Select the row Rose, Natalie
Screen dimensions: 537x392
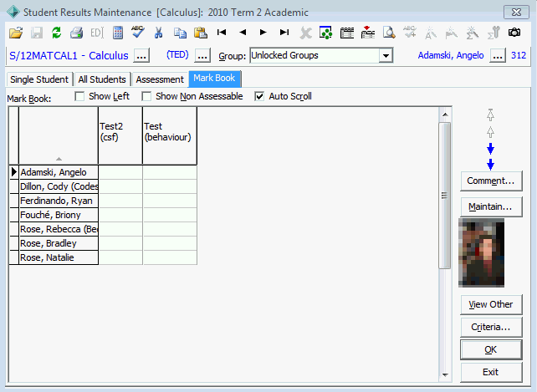pos(59,257)
